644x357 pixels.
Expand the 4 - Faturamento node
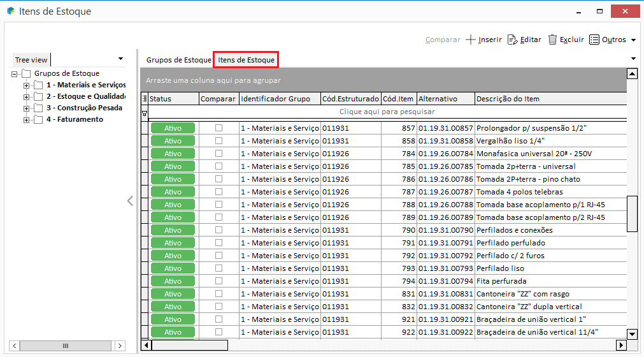(26, 120)
